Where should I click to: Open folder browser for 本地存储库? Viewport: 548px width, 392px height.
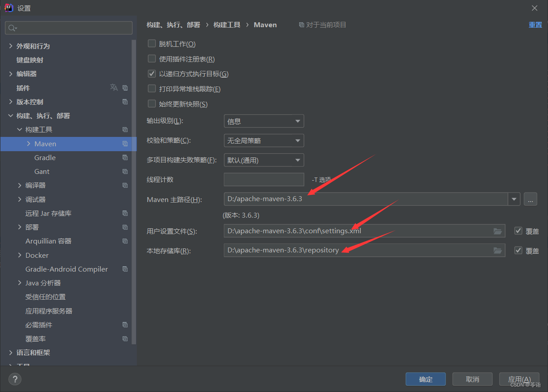coord(498,251)
